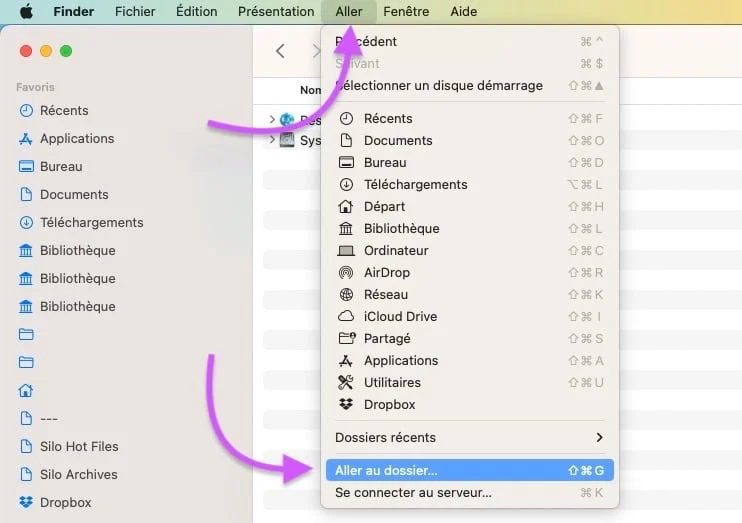Click the Documents icon in sidebar

click(x=26, y=195)
